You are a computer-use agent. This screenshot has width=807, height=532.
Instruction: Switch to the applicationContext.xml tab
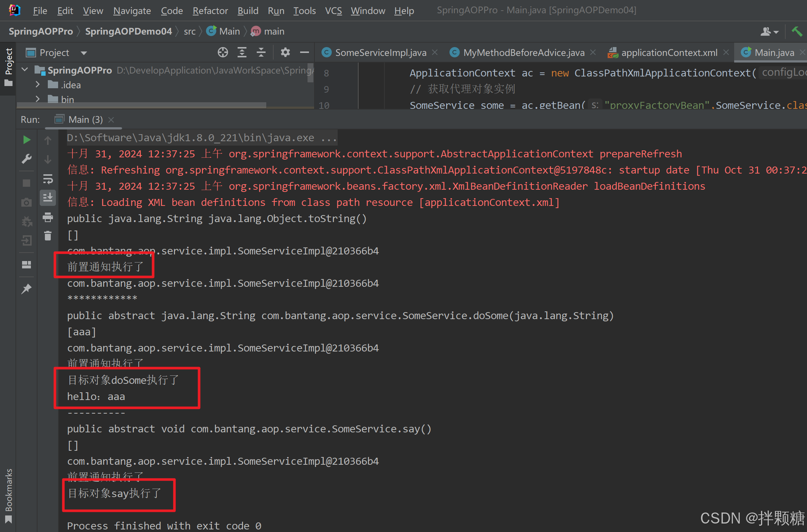click(x=669, y=53)
